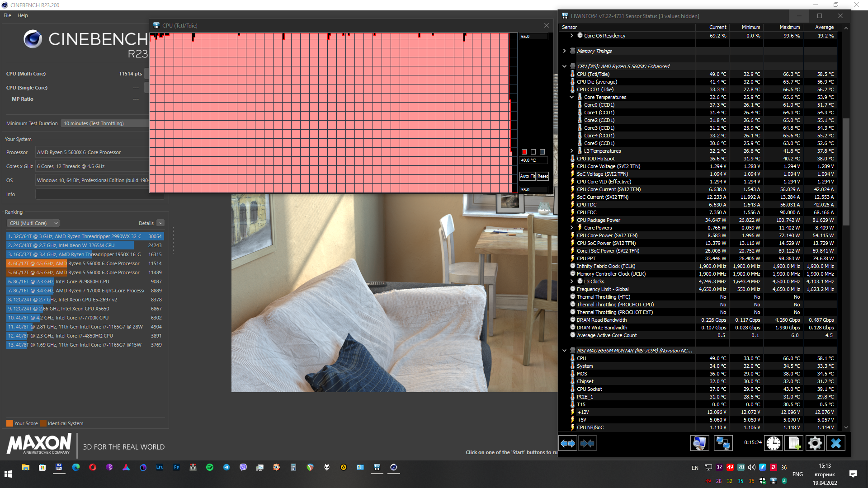Open the sensor summary monitor icon
This screenshot has width=868, height=488.
click(699, 443)
